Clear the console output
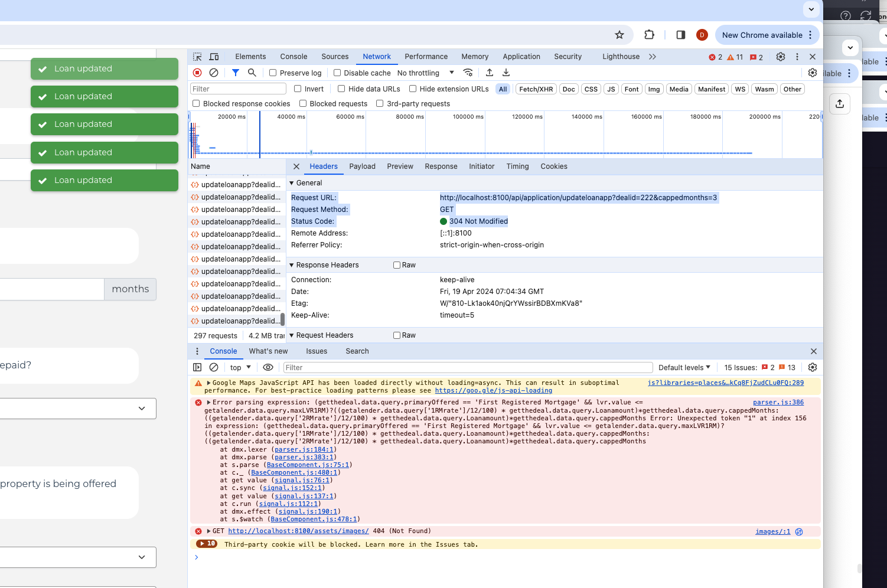This screenshot has width=887, height=588. tap(214, 367)
